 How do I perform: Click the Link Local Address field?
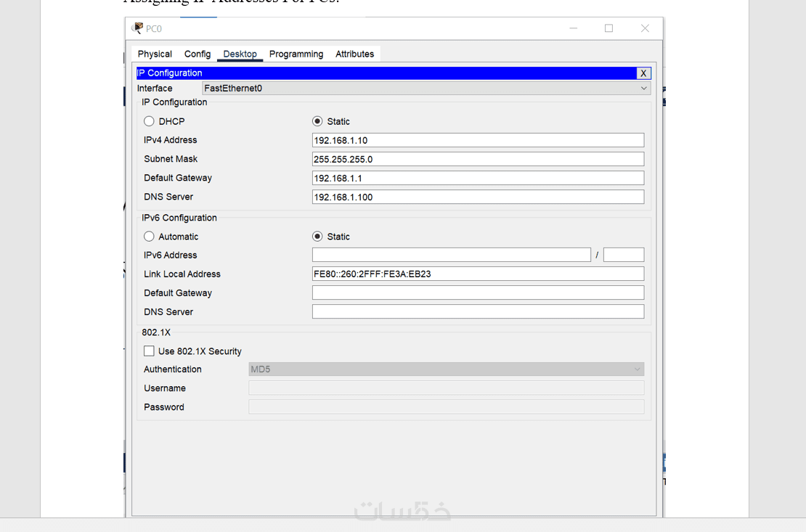[478, 274]
